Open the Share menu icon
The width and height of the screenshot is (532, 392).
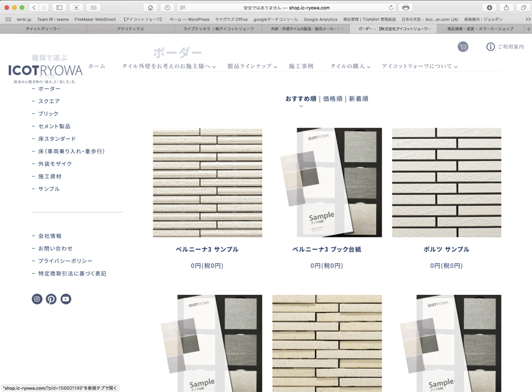click(506, 8)
